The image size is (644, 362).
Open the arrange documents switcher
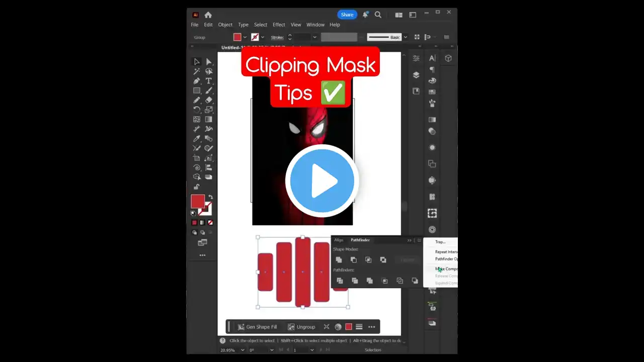(399, 15)
